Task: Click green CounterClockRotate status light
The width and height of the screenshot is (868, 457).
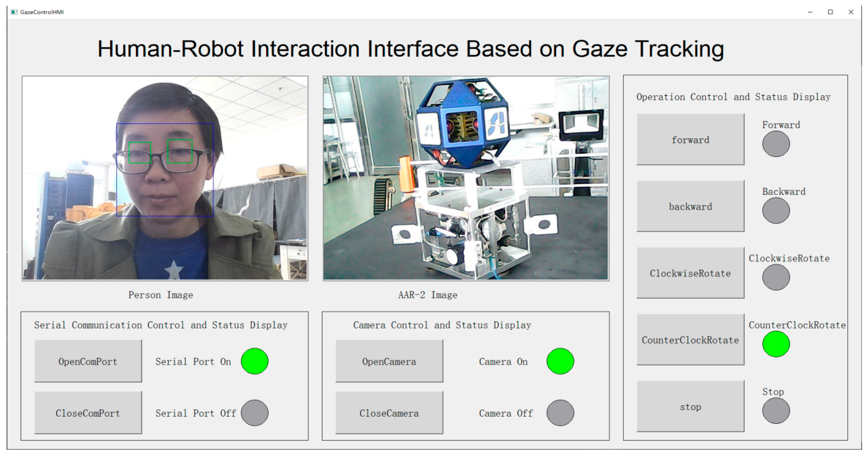Action: [776, 344]
